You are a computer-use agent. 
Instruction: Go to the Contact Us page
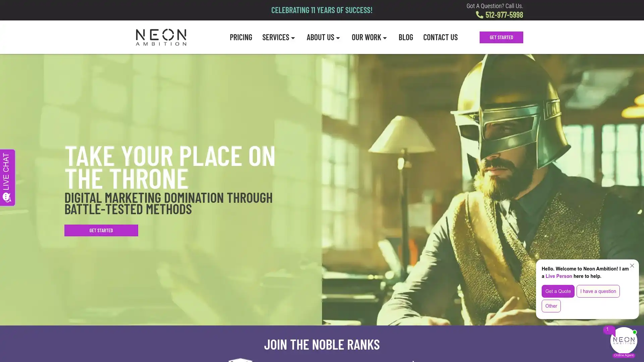440,37
